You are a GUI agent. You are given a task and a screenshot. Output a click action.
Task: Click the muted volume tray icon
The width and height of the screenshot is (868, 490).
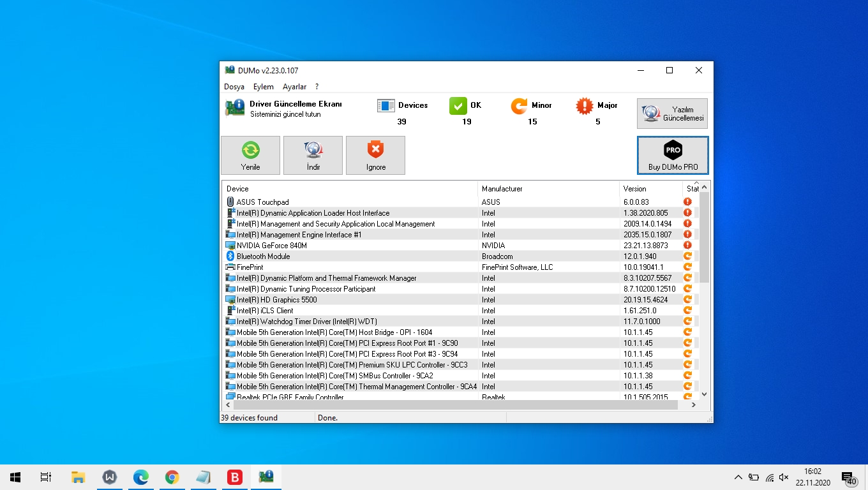click(x=784, y=477)
